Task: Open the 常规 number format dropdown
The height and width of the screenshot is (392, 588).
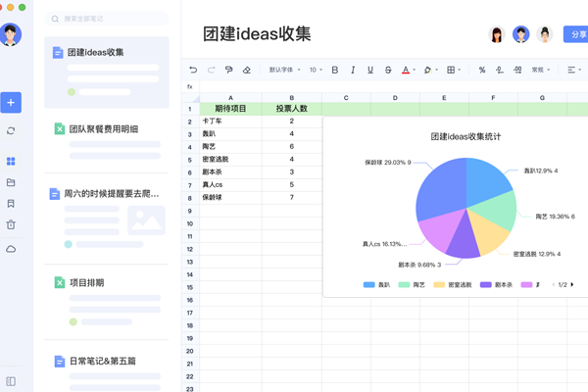Action: 541,71
